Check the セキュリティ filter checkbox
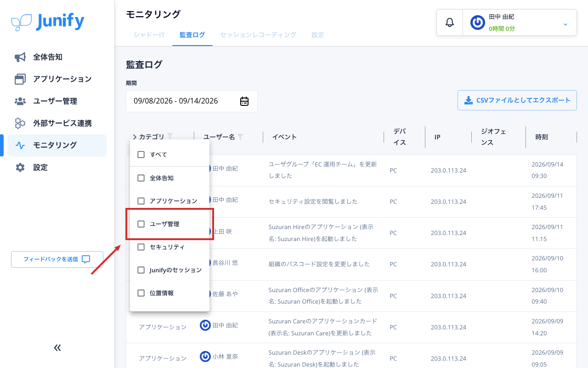 [141, 247]
